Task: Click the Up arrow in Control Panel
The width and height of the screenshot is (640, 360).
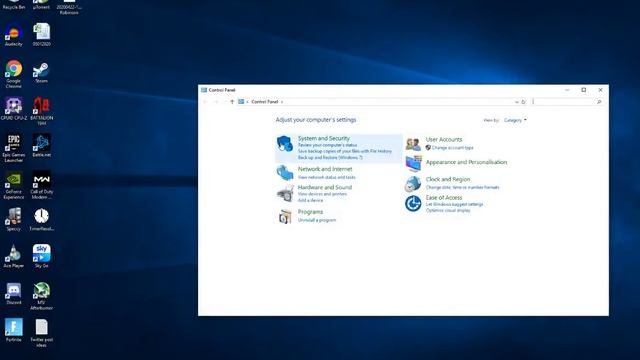Action: 232,102
